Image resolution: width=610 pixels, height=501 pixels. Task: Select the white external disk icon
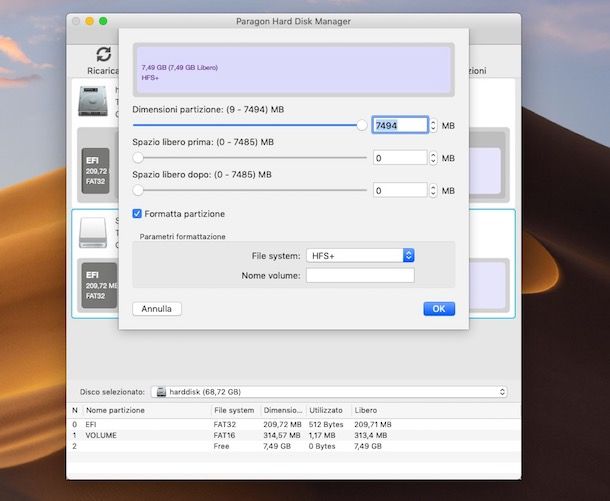coord(93,233)
